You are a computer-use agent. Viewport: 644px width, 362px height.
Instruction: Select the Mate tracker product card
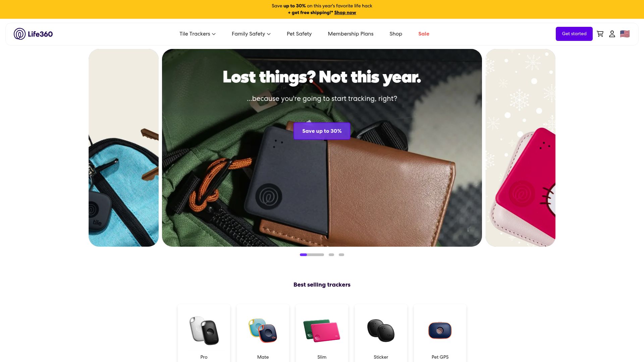(x=263, y=333)
